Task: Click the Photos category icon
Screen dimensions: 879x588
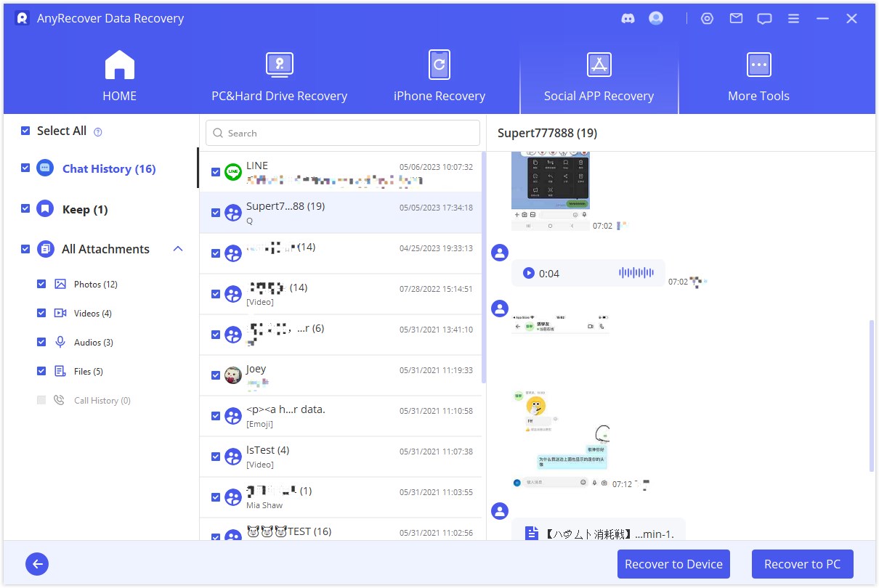Action: pyautogui.click(x=60, y=284)
